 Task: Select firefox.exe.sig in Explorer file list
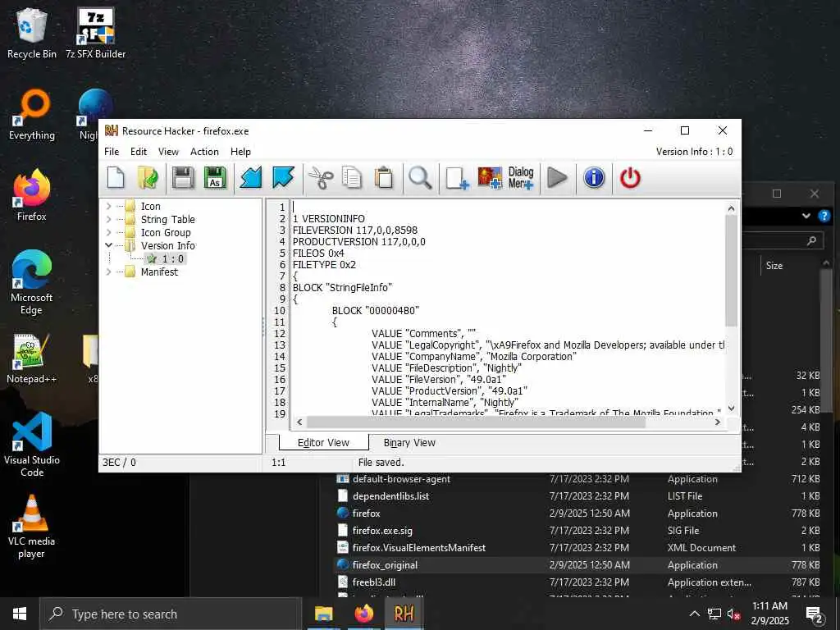tap(382, 531)
